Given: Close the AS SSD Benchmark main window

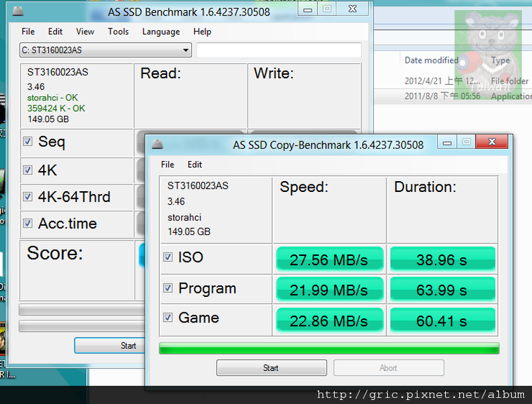Looking at the screenshot, I should (353, 9).
